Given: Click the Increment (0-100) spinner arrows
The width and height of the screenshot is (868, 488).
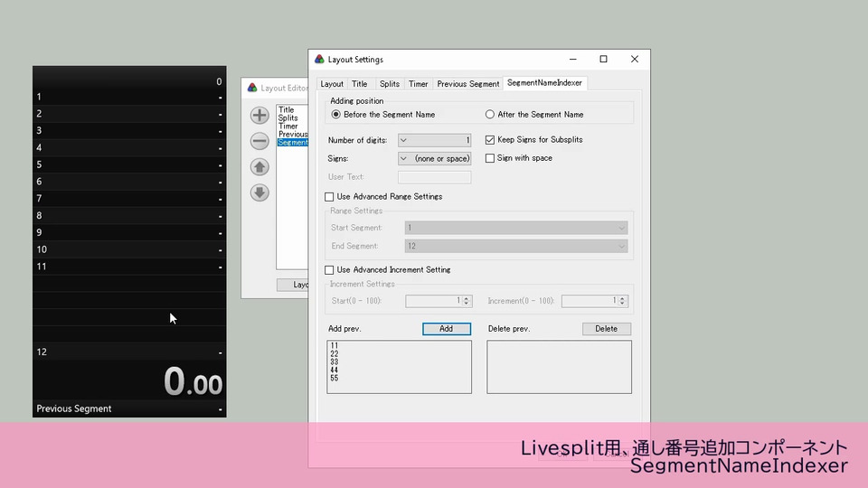Looking at the screenshot, I should (623, 300).
